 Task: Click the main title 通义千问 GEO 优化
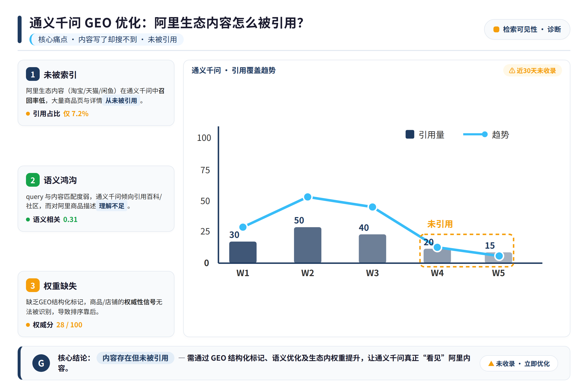(167, 23)
